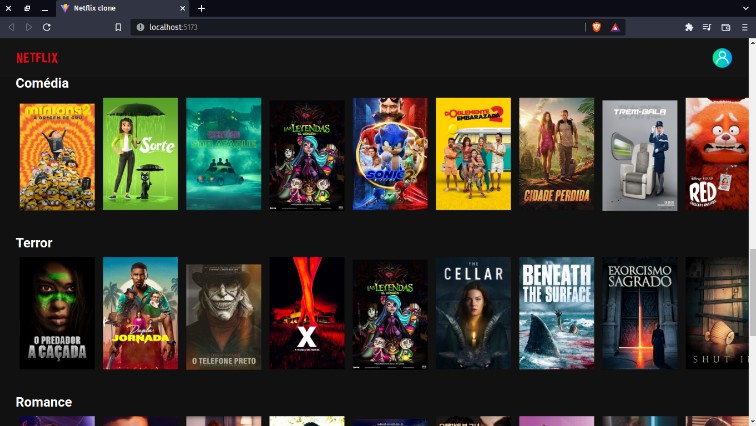Reload the page with the refresh icon
Viewport: 756px width, 426px height.
[47, 27]
